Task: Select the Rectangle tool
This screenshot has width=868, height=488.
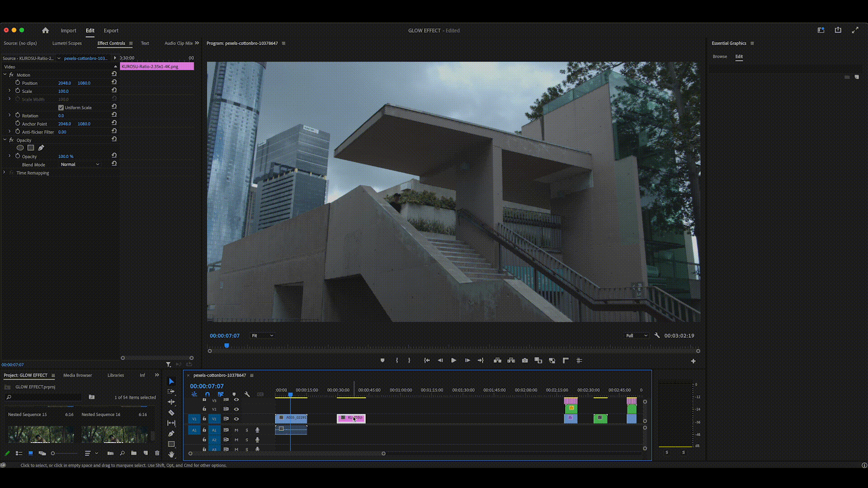Action: point(171,444)
